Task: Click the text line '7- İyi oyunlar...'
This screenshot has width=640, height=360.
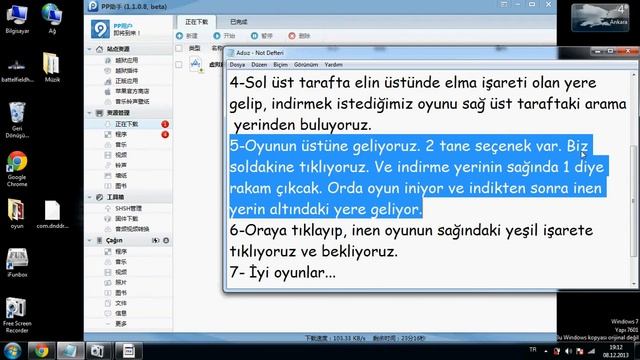Action: (282, 272)
